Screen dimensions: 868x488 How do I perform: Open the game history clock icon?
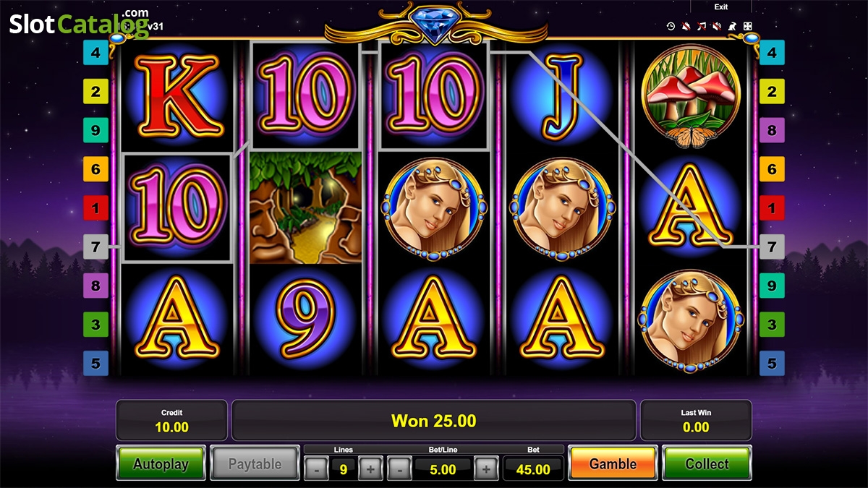click(x=671, y=26)
